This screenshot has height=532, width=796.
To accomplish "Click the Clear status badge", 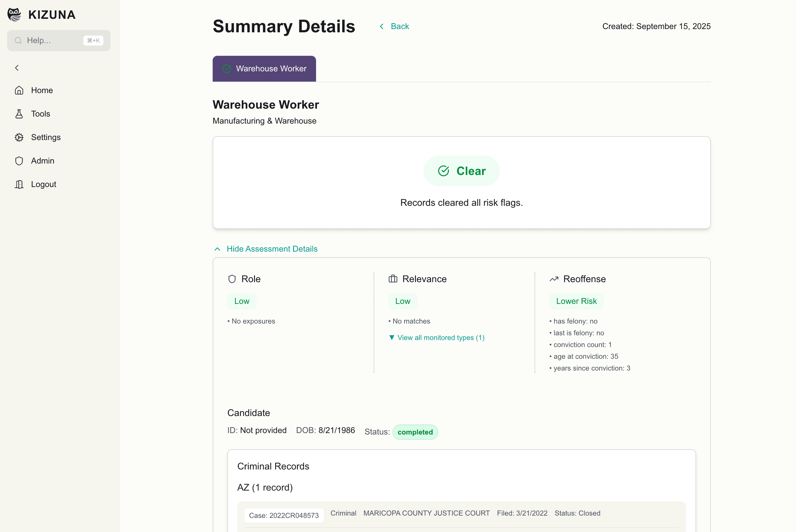I will (461, 171).
